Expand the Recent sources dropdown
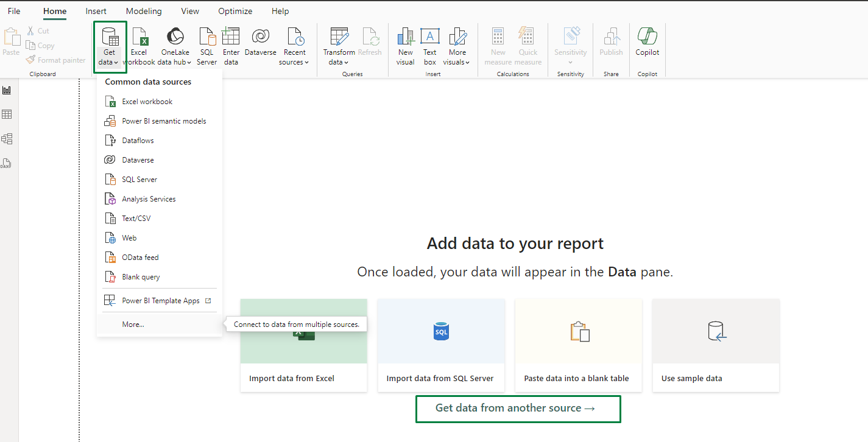The width and height of the screenshot is (868, 442). click(x=295, y=47)
